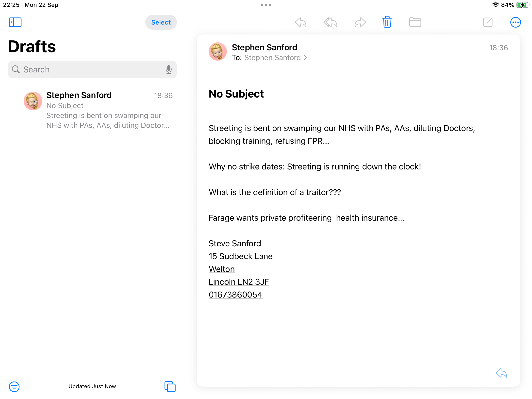This screenshot has width=532, height=399.
Task: Click the Forward arrow icon
Action: point(360,22)
